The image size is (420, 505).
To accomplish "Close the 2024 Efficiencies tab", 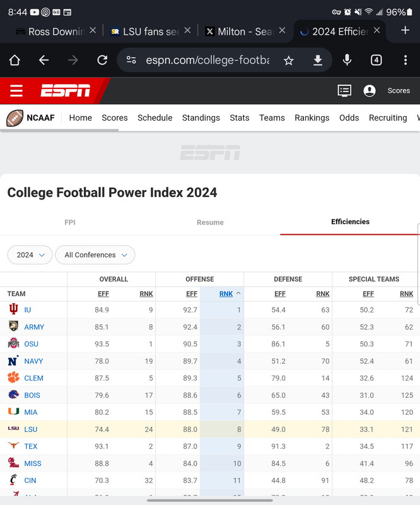I will point(377,30).
